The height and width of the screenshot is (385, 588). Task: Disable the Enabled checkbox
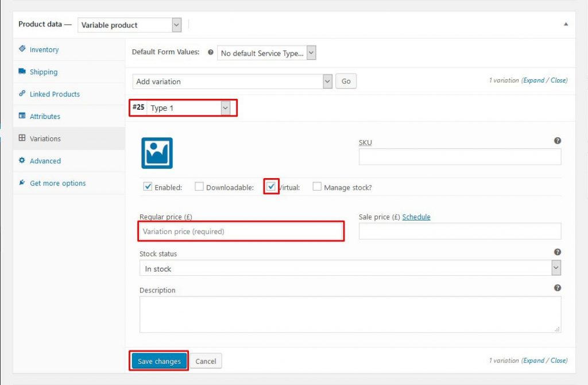[148, 186]
